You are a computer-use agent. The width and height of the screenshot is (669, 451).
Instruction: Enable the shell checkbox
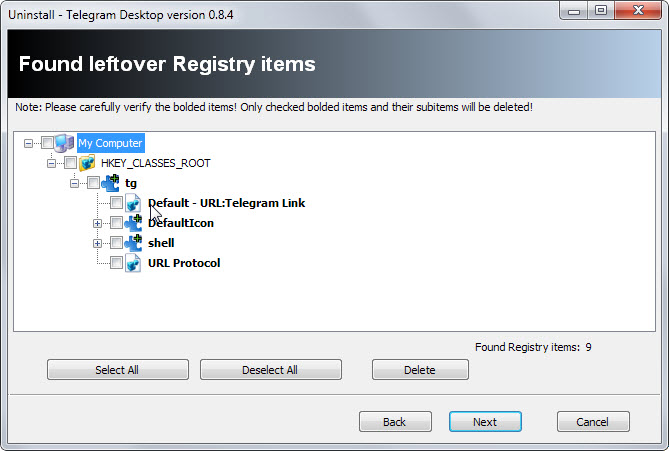(116, 242)
